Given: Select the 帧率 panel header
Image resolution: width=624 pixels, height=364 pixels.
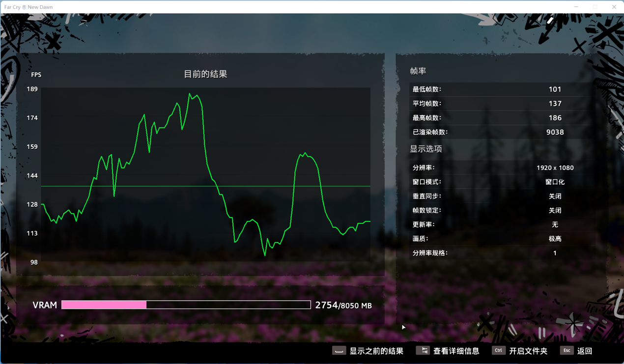Looking at the screenshot, I should click(x=418, y=71).
